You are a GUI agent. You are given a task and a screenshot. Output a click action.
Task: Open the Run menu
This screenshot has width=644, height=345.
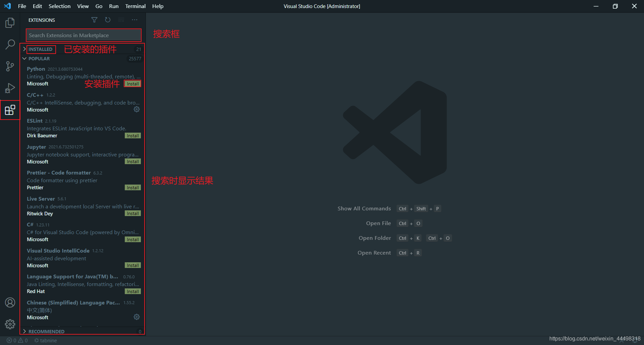tap(114, 6)
